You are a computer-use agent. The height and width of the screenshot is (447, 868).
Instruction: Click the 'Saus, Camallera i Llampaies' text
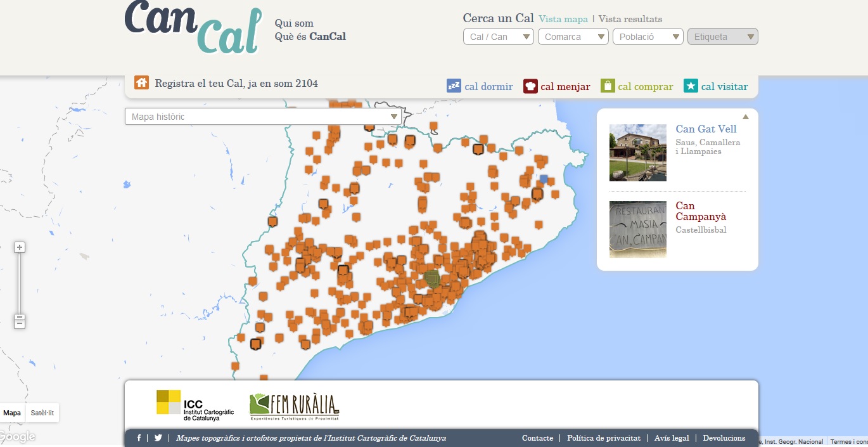708,147
